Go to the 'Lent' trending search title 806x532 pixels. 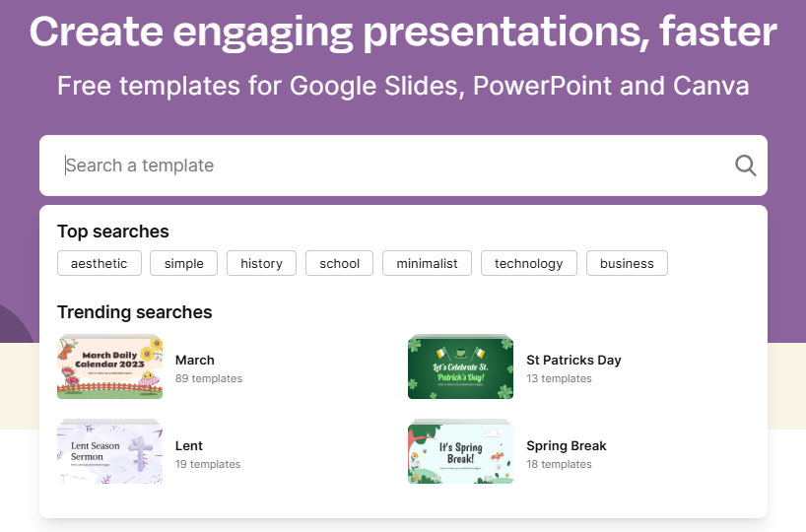(x=189, y=445)
